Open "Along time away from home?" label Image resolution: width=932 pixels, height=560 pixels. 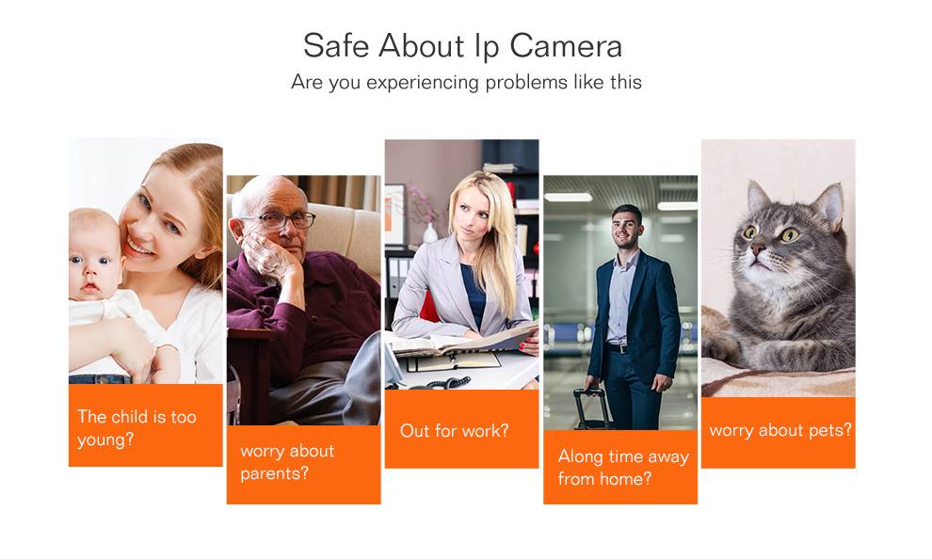(620, 467)
